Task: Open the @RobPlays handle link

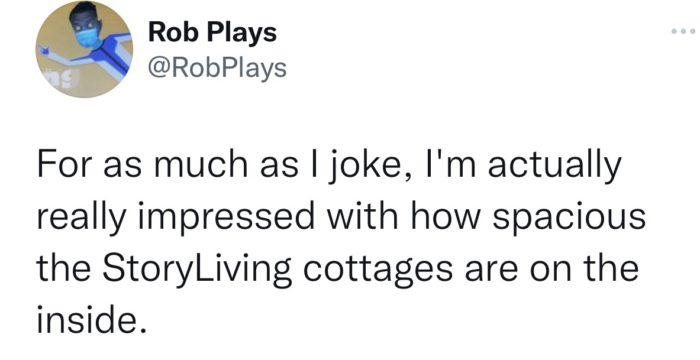Action: click(218, 67)
